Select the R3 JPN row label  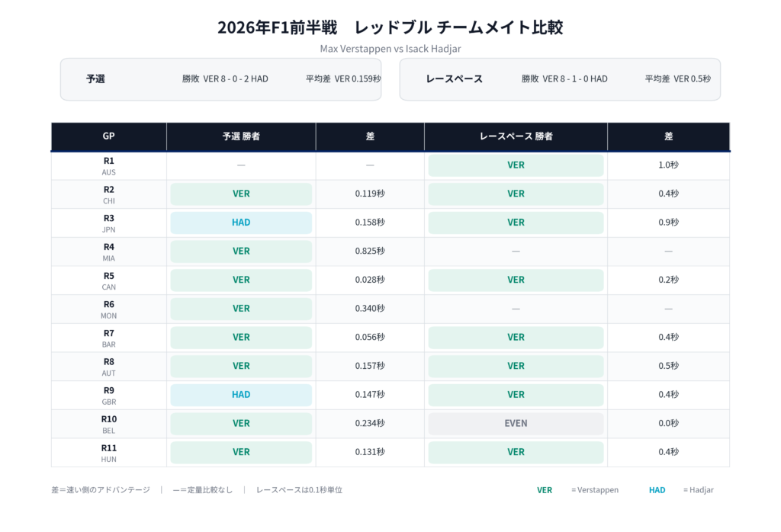(108, 223)
